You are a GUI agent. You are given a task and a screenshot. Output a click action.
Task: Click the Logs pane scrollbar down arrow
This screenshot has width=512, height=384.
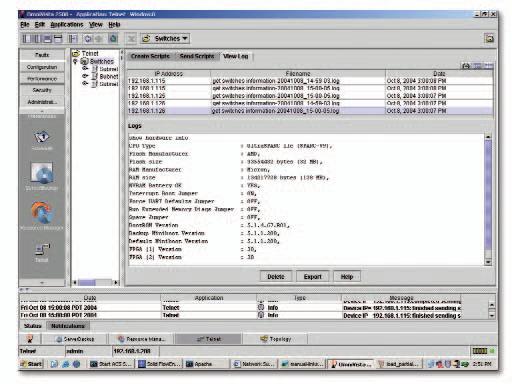click(x=488, y=262)
